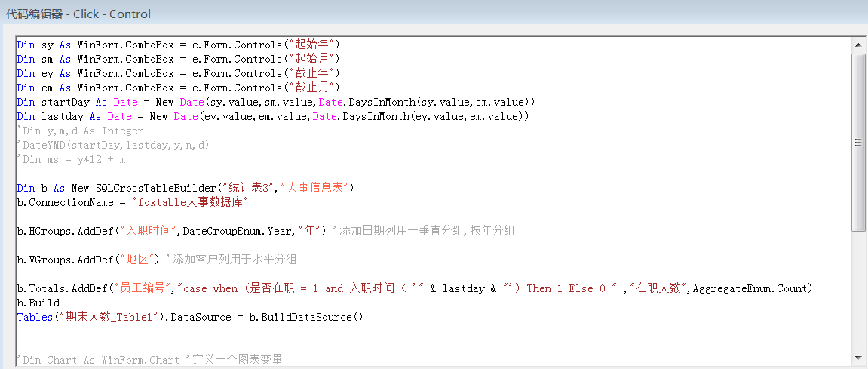
Task: Click the scrollbar down arrow button
Action: (858, 358)
